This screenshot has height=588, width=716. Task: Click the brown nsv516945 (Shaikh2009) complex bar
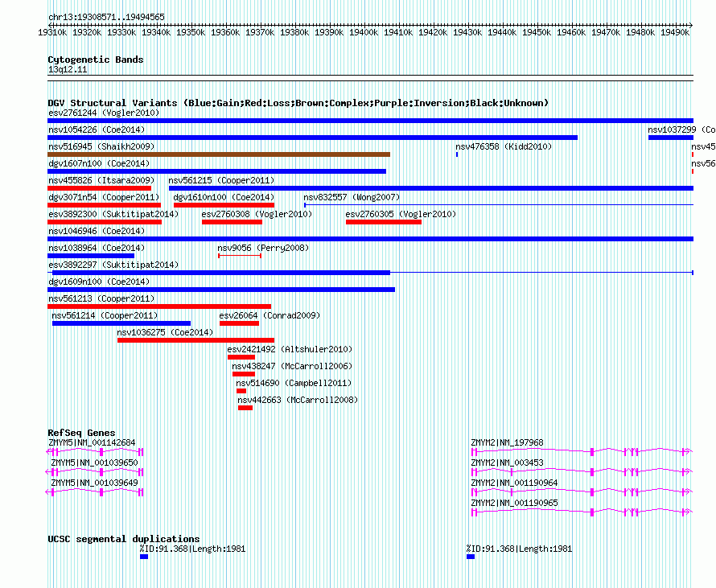(x=219, y=154)
